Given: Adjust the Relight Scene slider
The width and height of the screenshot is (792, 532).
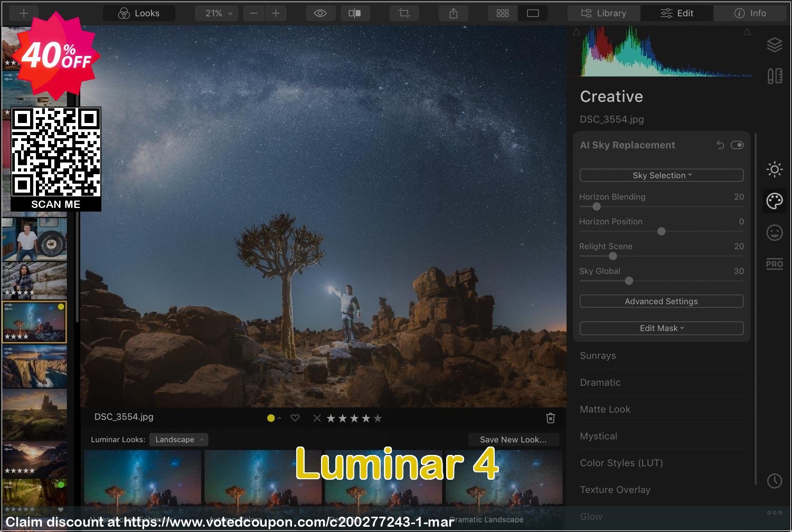Looking at the screenshot, I should click(612, 256).
